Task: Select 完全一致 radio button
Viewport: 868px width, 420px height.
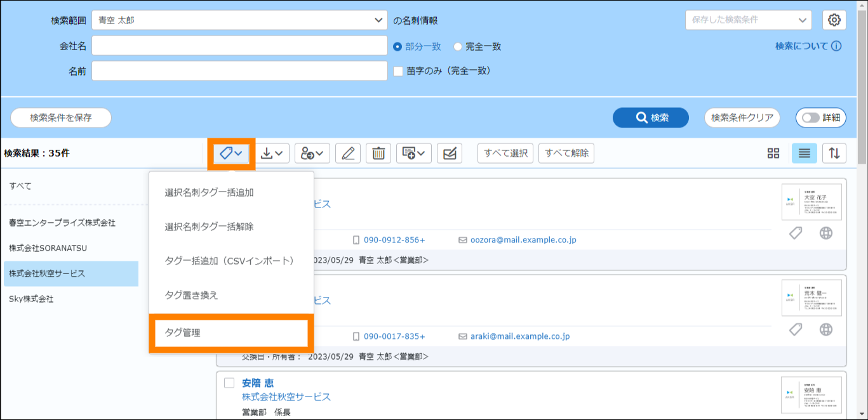Action: 458,46
